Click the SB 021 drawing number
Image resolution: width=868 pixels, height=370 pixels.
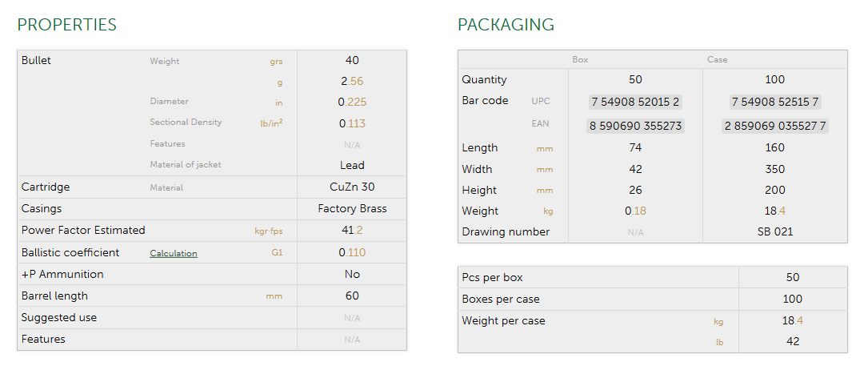click(x=774, y=231)
